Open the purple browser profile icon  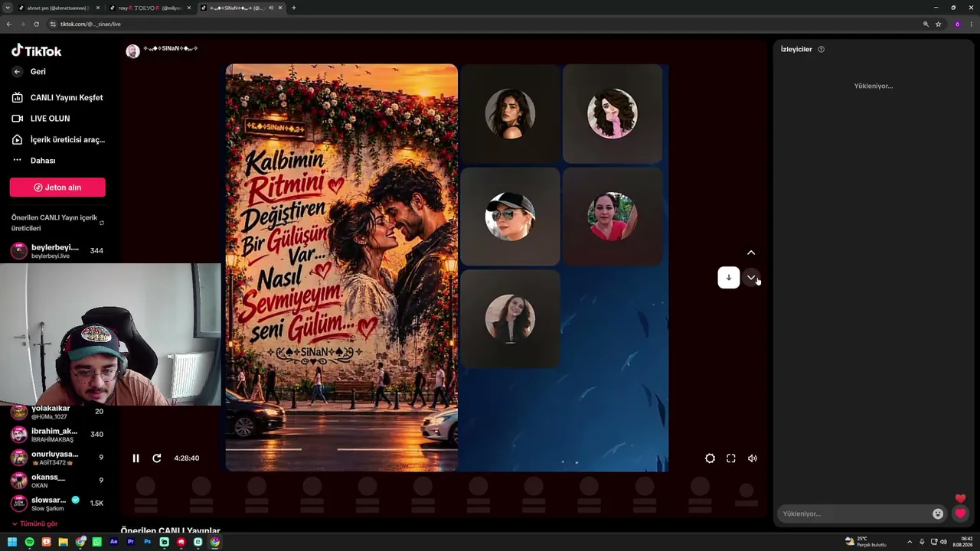pos(957,24)
